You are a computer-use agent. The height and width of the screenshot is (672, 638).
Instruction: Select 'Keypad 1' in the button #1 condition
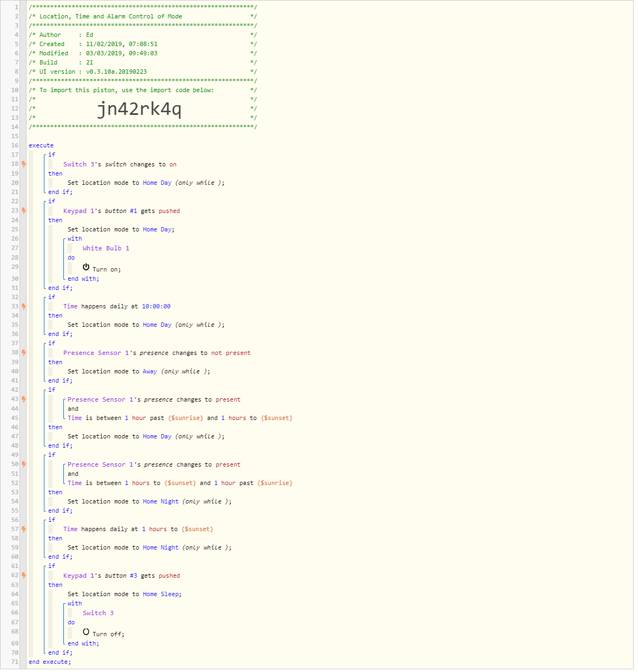[x=79, y=211]
